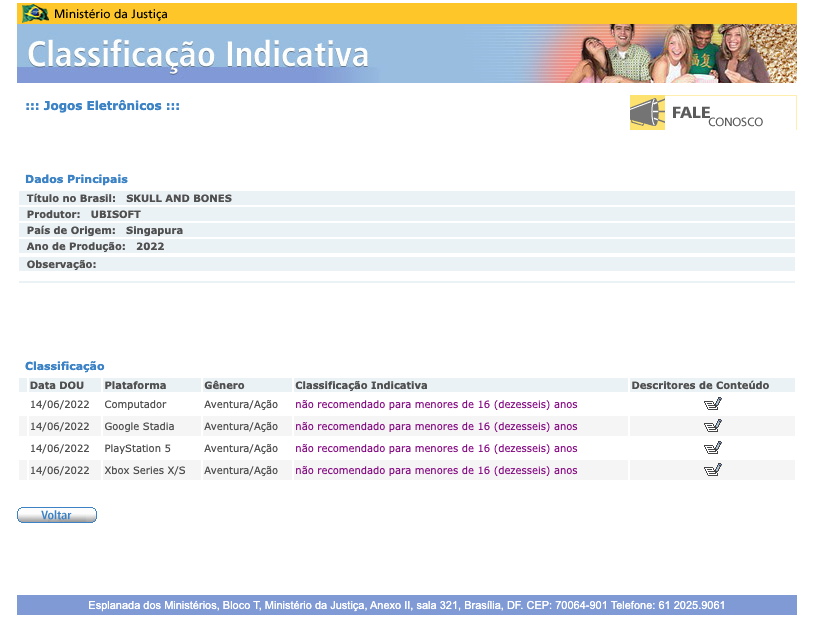Screen dimensions: 815x623
Task: Click the PlayStation 5 platform cell
Action: (137, 448)
